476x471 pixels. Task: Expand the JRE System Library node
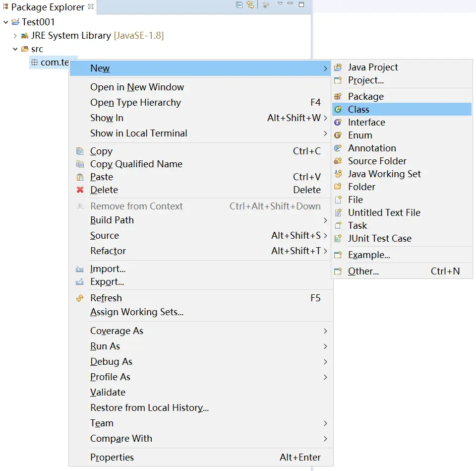[x=15, y=36]
